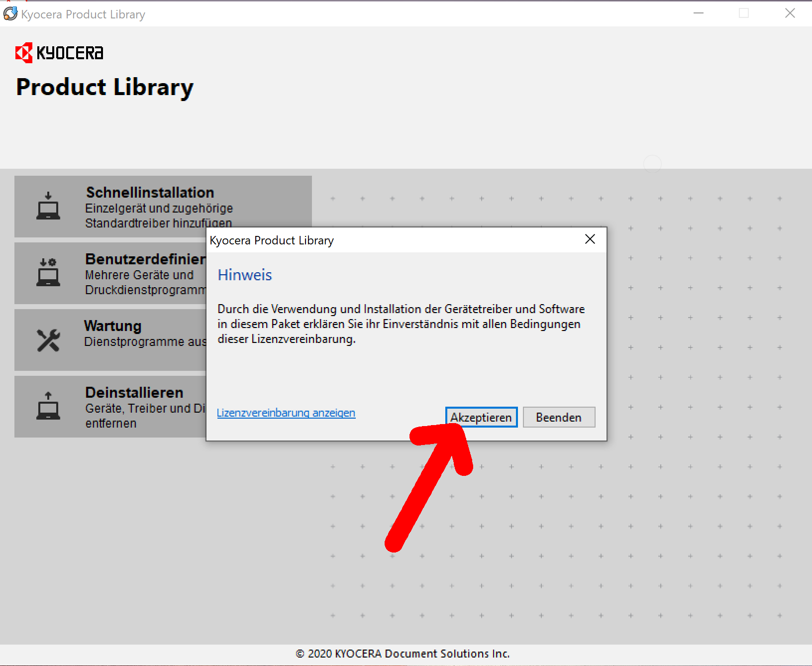Select the Schnellinstallation title text

coord(150,193)
